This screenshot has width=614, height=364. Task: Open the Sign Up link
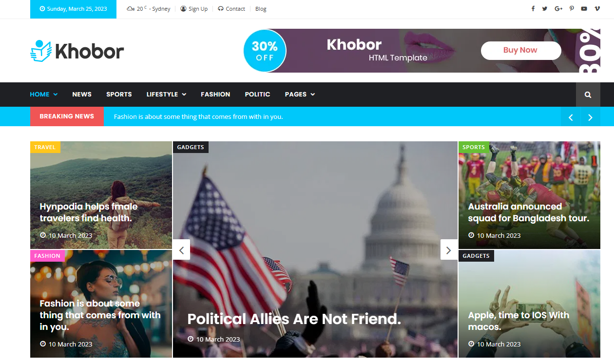(194, 9)
